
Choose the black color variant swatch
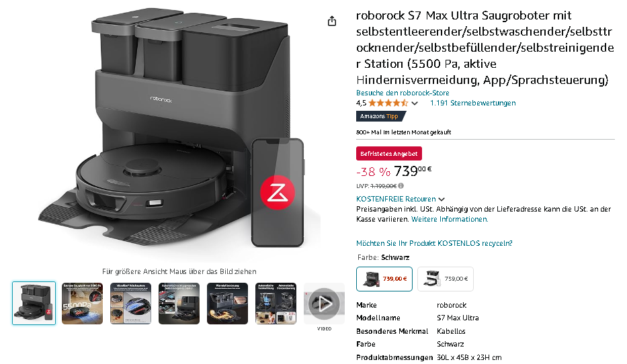click(x=384, y=279)
